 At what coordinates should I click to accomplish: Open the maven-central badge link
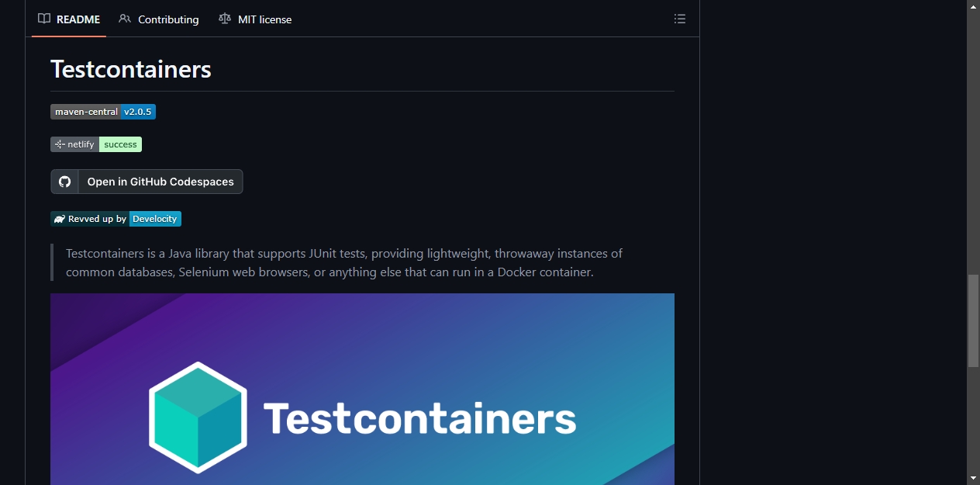point(85,112)
